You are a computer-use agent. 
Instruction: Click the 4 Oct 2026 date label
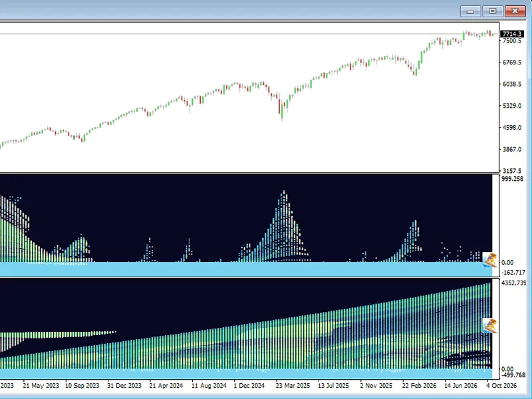(x=501, y=386)
